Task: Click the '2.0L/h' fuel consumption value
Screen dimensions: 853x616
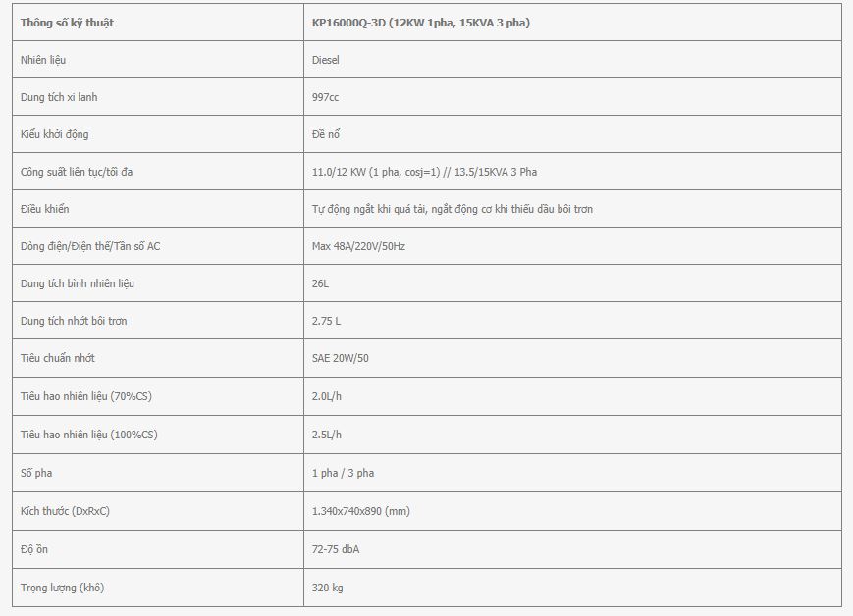Action: (x=327, y=396)
